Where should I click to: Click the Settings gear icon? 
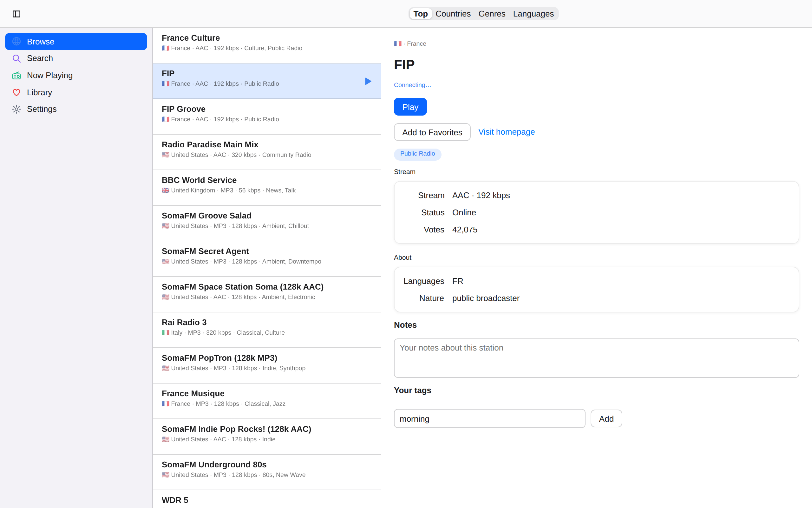(x=16, y=109)
